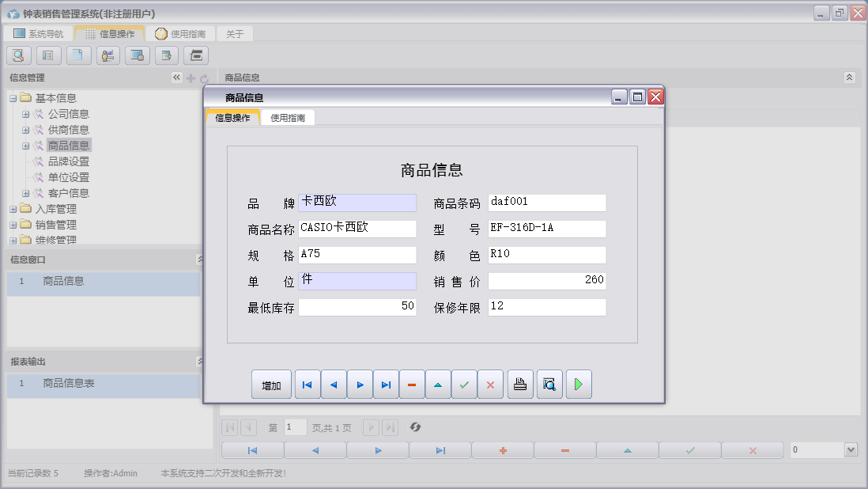Delete record with red minus in dialog
The height and width of the screenshot is (489, 868).
click(412, 385)
